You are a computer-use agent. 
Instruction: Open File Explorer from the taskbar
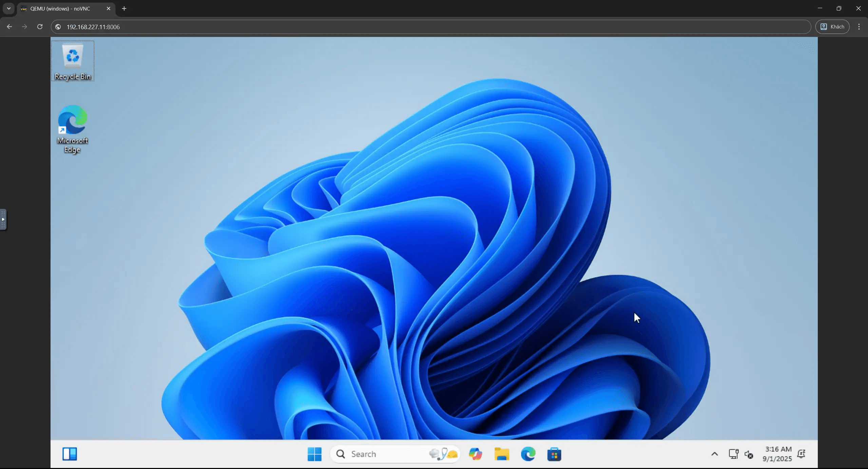(x=502, y=454)
